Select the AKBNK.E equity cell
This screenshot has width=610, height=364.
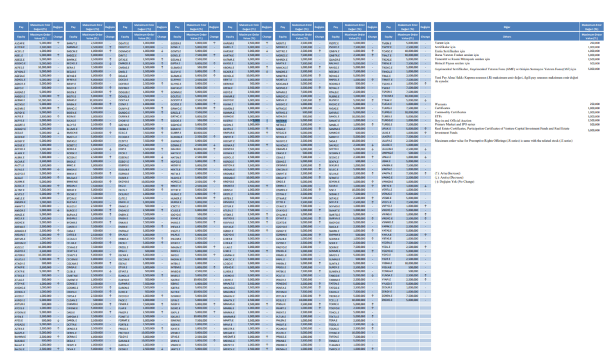21,100
